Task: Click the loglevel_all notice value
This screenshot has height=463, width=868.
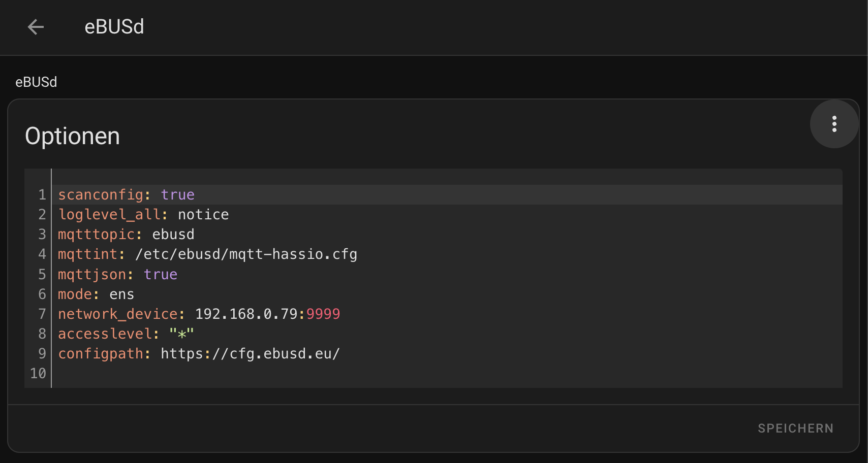Action: pos(203,215)
